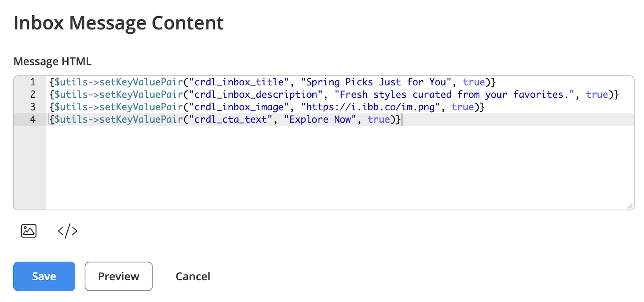Click the "Explore Now" string value

click(320, 119)
